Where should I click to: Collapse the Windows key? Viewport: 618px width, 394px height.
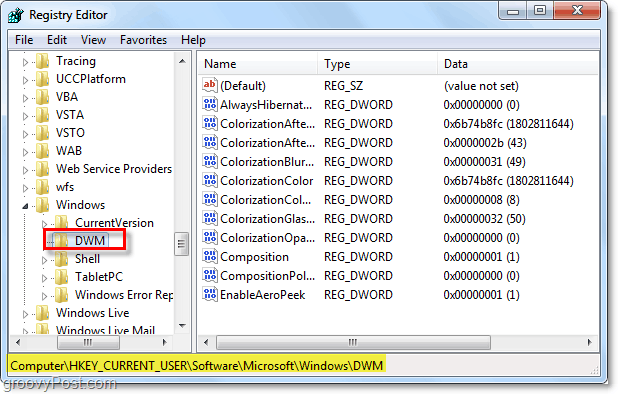[25, 206]
